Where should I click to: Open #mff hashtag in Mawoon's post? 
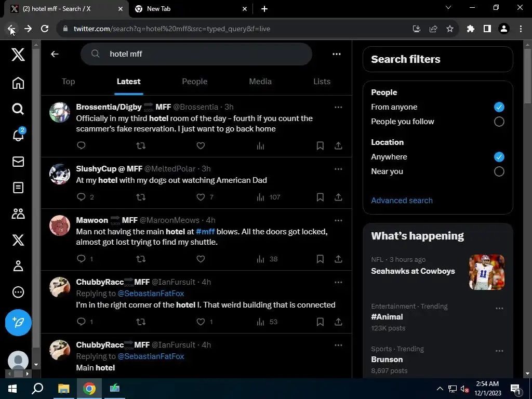click(x=205, y=232)
